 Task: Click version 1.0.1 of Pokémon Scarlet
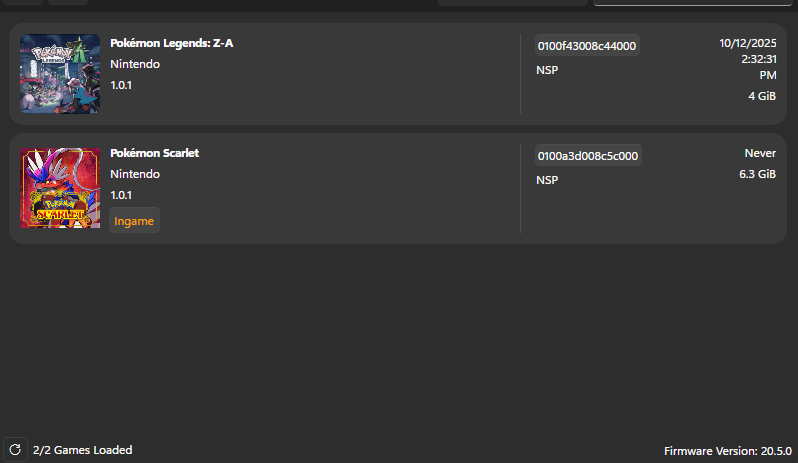(121, 195)
